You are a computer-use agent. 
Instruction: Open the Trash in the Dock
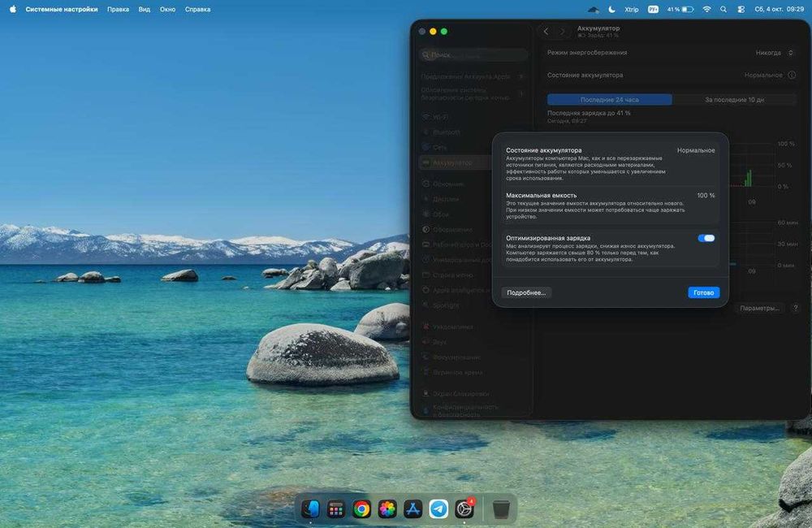pyautogui.click(x=501, y=509)
